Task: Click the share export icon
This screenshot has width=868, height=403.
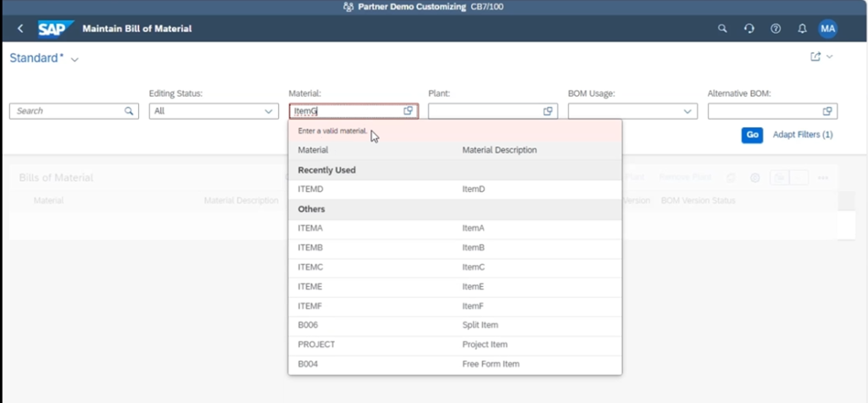Action: point(815,57)
